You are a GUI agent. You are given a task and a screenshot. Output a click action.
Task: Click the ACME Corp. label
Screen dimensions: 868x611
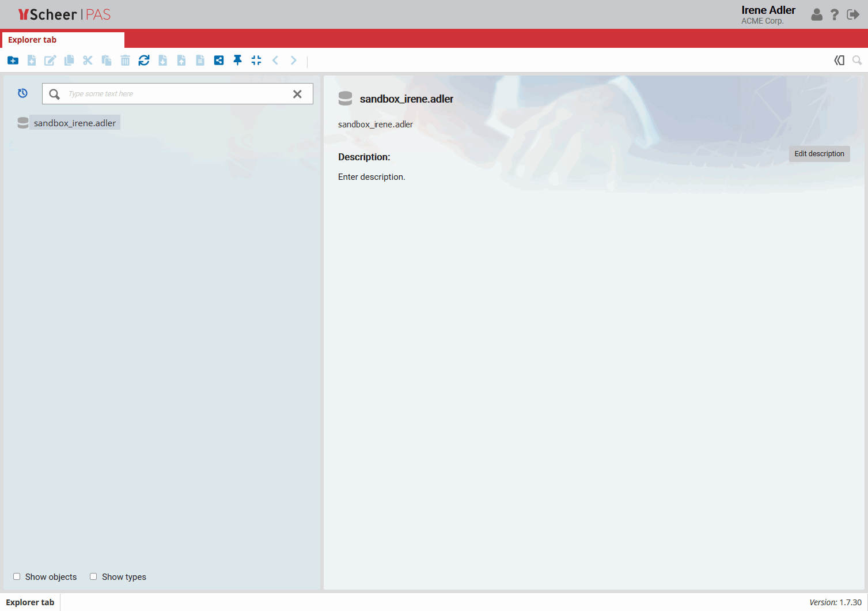coord(763,21)
